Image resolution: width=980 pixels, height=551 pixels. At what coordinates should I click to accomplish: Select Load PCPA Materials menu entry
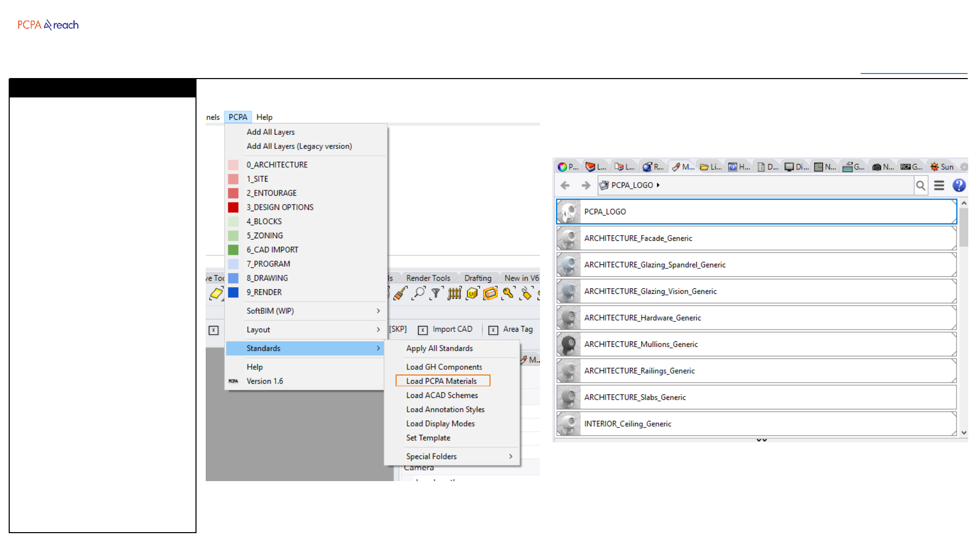(442, 381)
